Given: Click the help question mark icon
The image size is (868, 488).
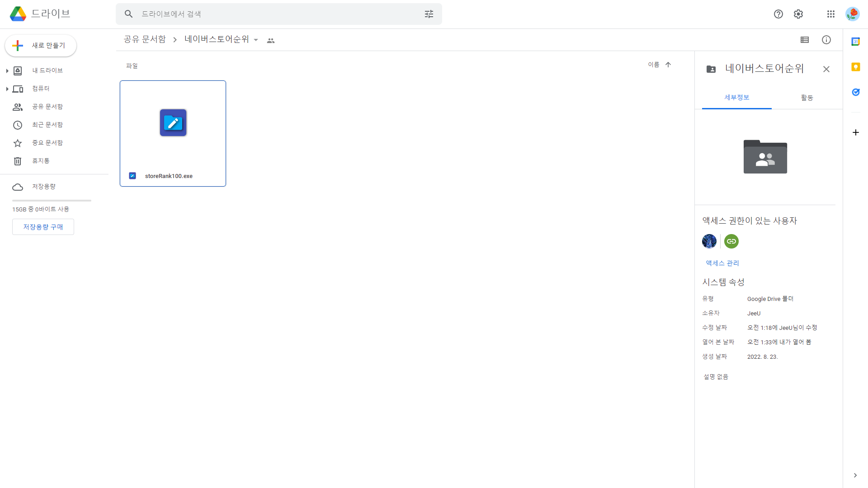Looking at the screenshot, I should click(x=778, y=14).
